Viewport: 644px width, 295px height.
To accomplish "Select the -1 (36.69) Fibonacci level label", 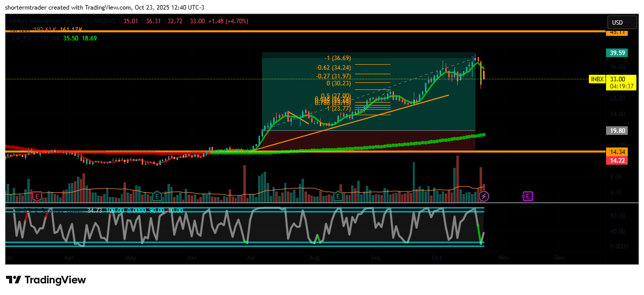I will pyautogui.click(x=337, y=58).
